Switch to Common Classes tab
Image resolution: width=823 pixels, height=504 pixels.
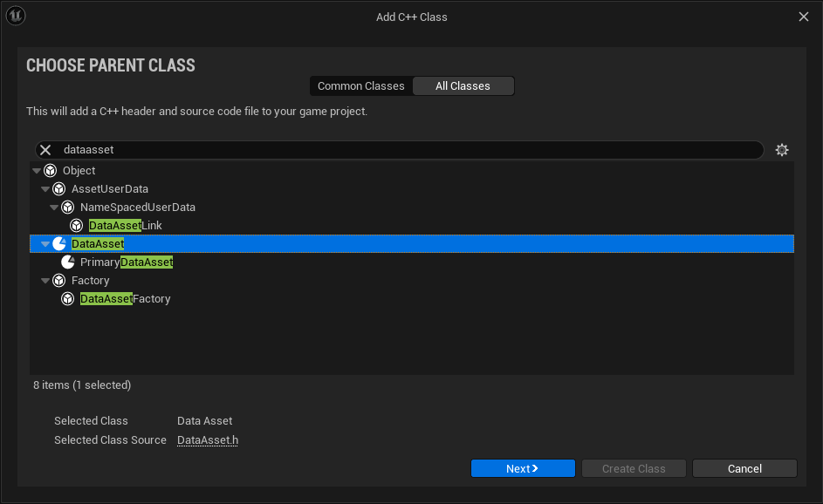click(x=361, y=86)
